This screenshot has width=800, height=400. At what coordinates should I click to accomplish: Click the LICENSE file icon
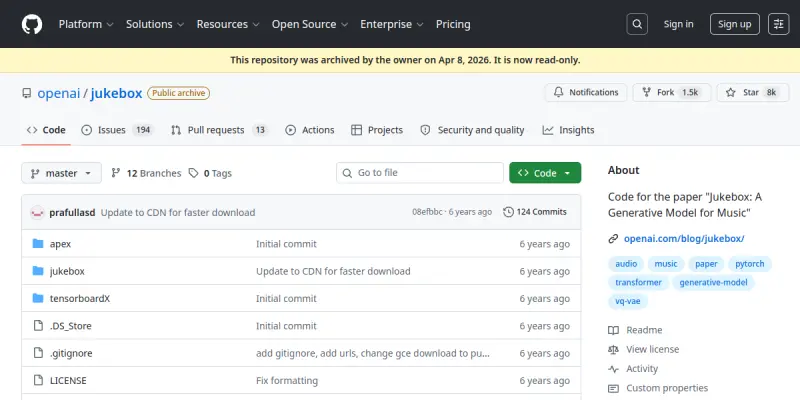coord(38,380)
